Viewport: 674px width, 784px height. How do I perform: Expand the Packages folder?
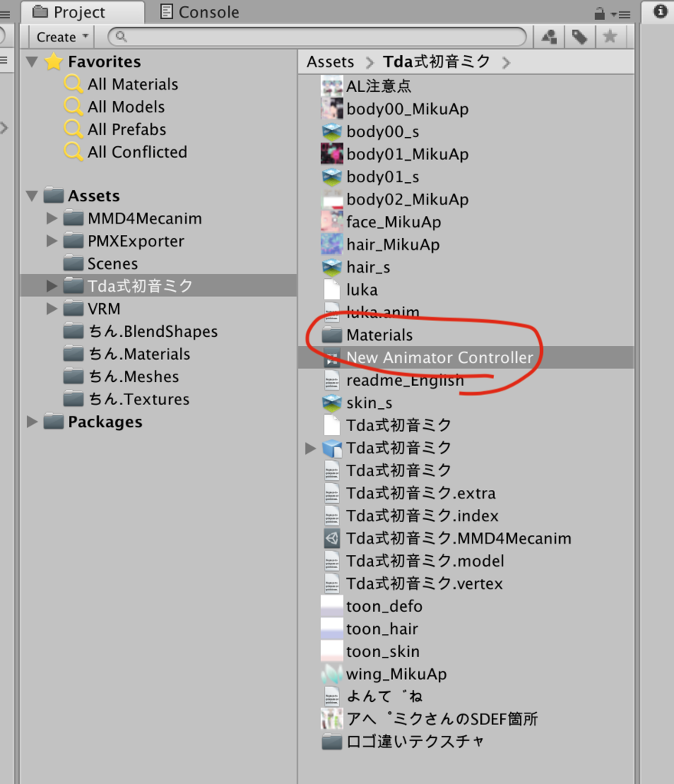[x=32, y=422]
